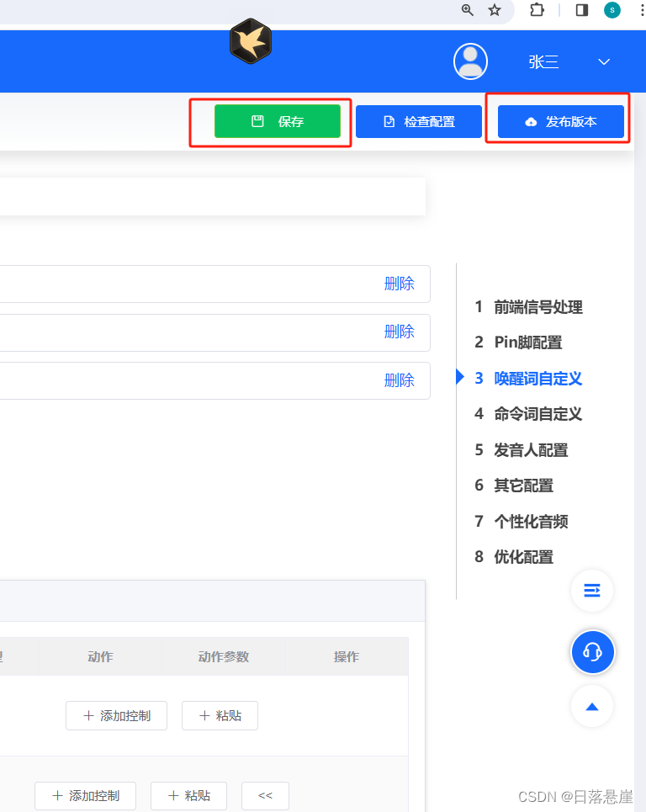Expand the 张三 account dropdown arrow
Screen dimensions: 646x812
604,61
